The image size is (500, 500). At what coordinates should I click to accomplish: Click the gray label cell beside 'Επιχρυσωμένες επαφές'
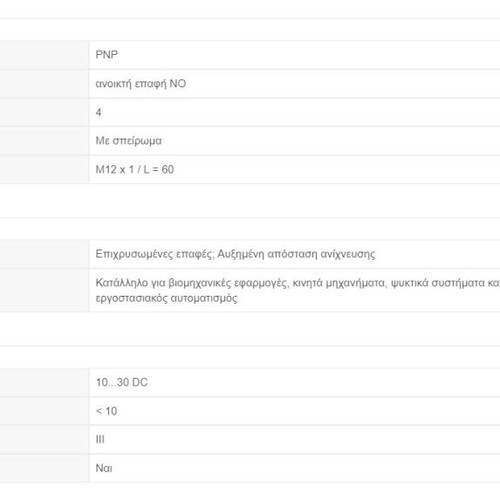(44, 254)
